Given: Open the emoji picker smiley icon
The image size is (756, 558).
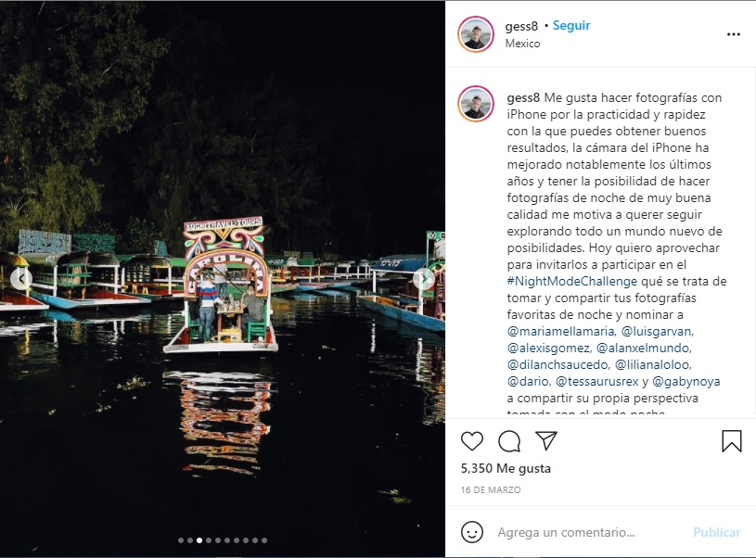Looking at the screenshot, I should 471,532.
